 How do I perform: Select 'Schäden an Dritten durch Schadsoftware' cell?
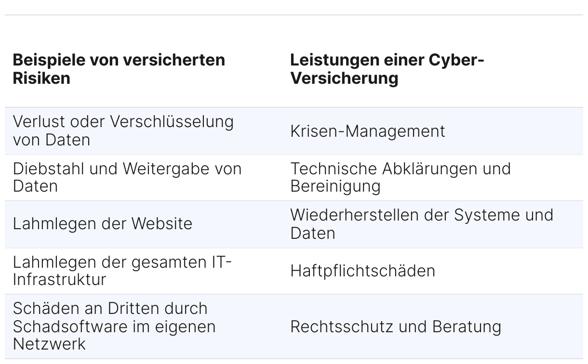[114, 326]
